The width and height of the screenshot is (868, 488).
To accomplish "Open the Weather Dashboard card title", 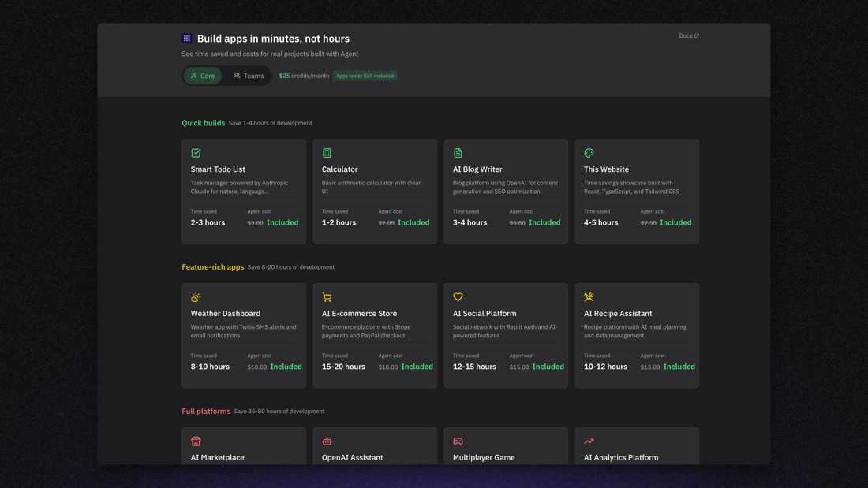I will [x=226, y=313].
